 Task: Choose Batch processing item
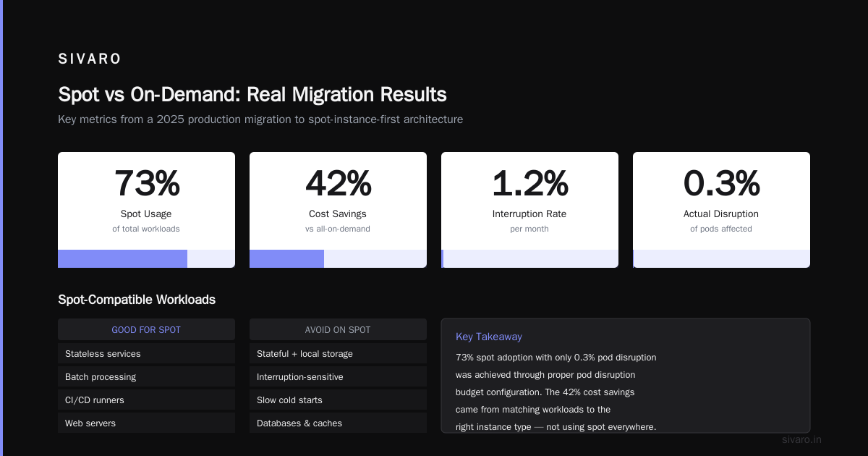click(146, 376)
